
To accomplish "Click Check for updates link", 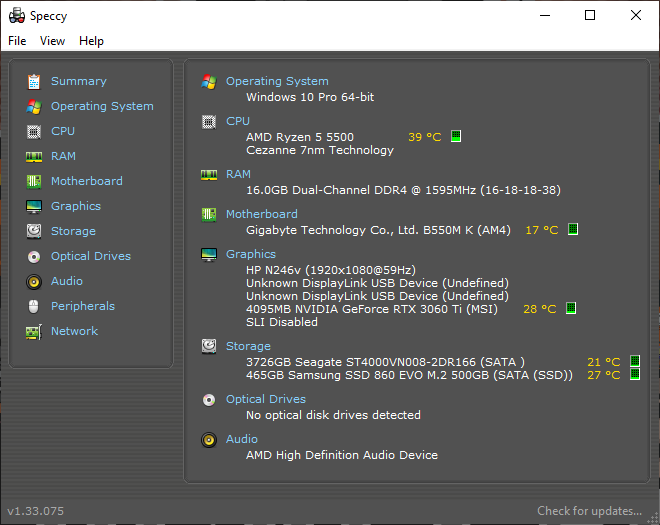I will click(589, 511).
